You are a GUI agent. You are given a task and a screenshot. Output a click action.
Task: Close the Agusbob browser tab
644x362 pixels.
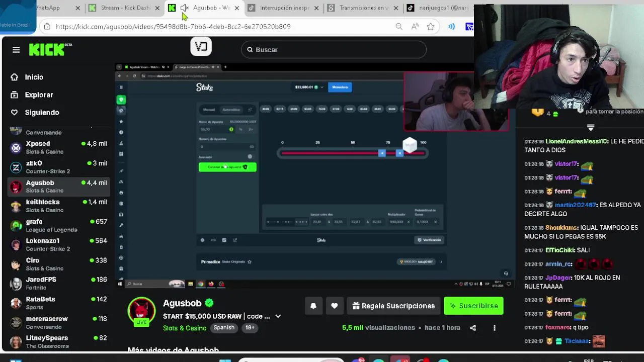tap(237, 8)
